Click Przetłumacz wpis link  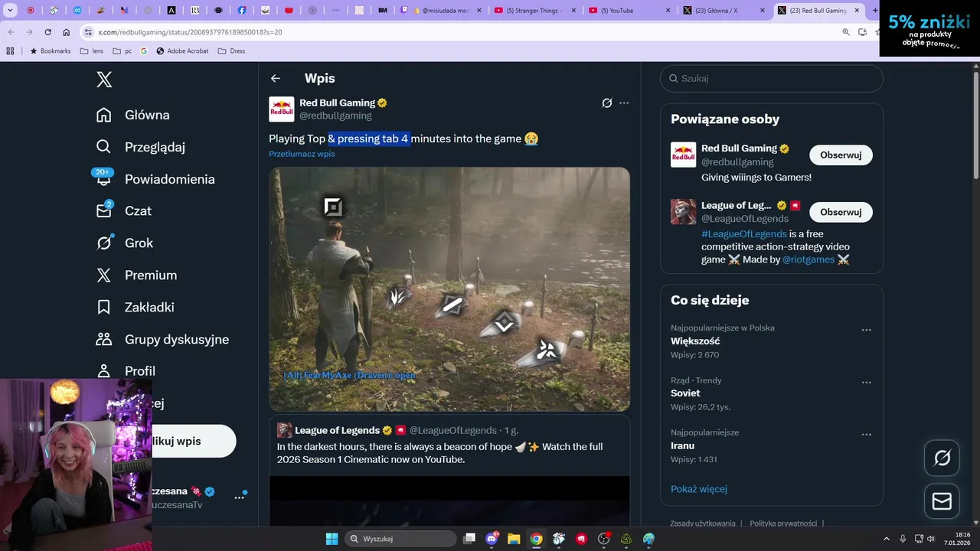[x=302, y=154]
